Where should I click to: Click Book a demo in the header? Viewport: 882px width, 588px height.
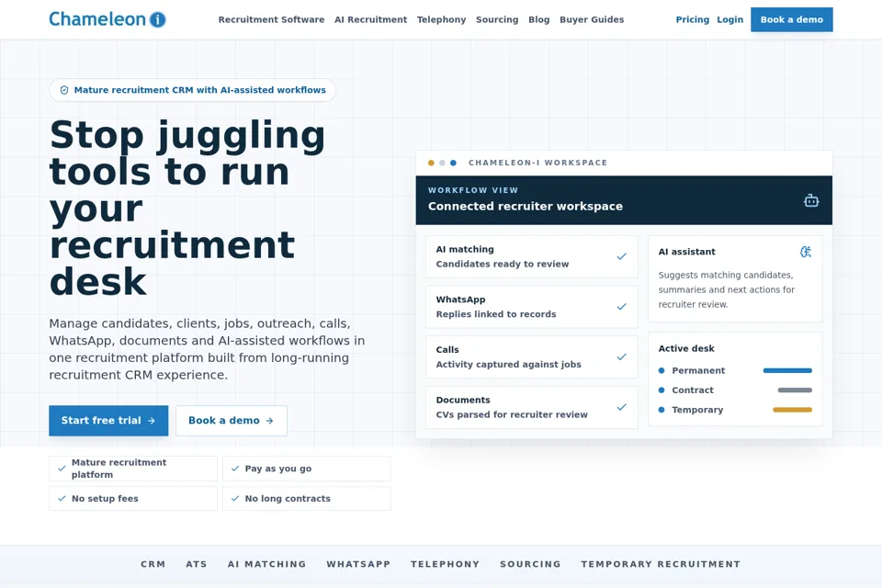(x=791, y=19)
